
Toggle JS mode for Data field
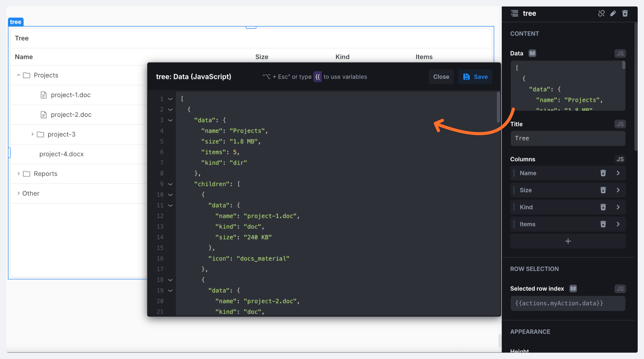point(620,54)
